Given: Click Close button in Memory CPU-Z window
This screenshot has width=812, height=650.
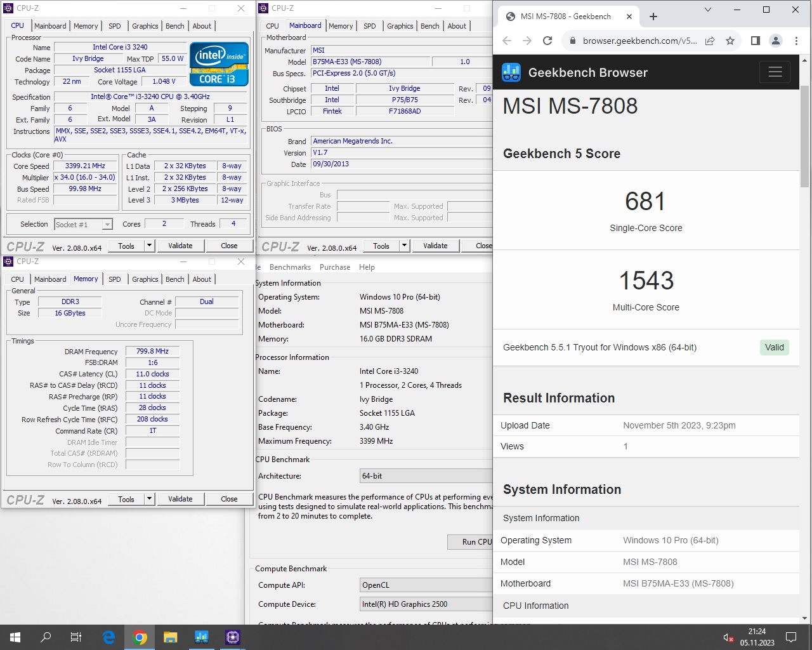Looking at the screenshot, I should pos(229,499).
